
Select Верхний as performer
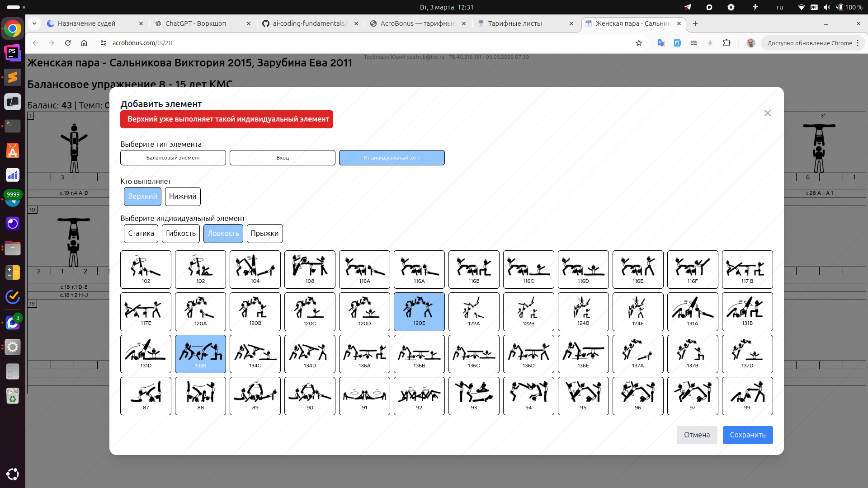coord(142,197)
